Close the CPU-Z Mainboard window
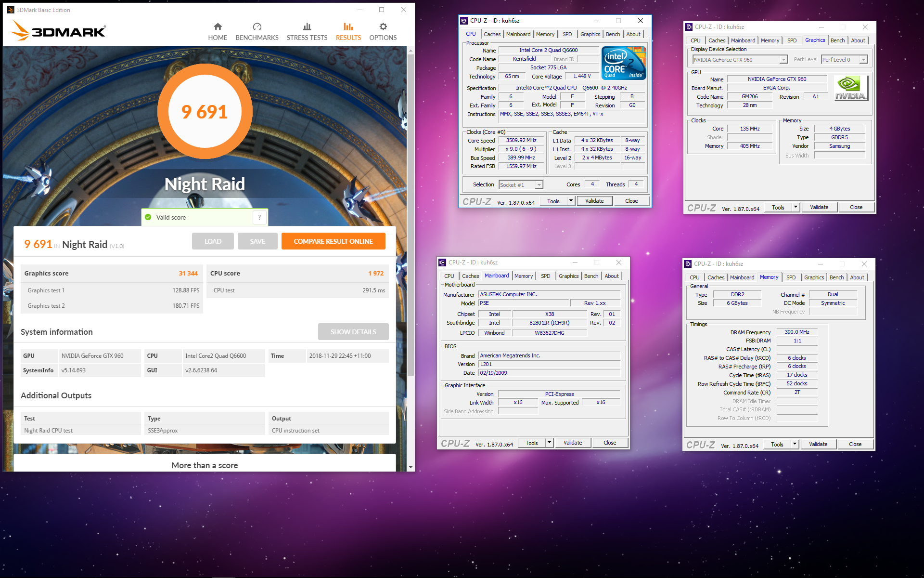This screenshot has width=924, height=578. [619, 263]
